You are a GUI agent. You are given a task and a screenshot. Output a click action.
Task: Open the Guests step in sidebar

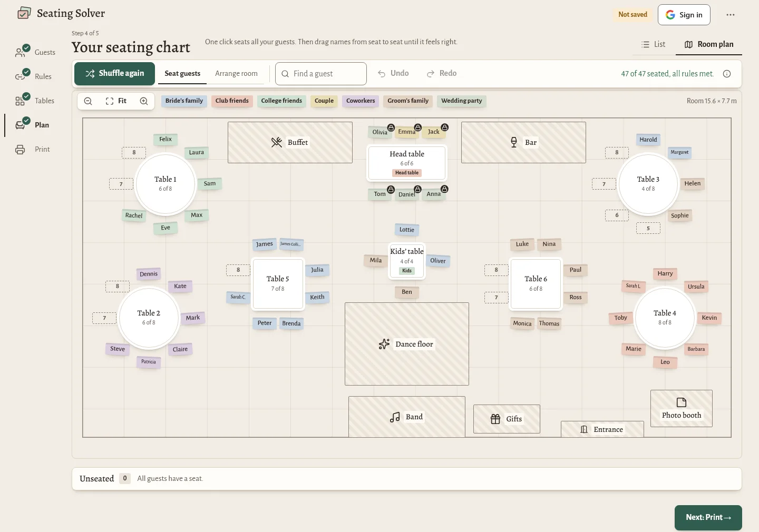pos(36,52)
